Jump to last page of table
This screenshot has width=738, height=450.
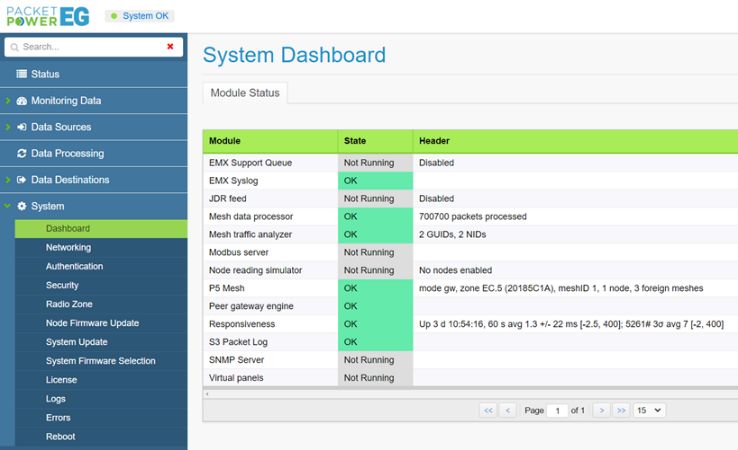[621, 410]
